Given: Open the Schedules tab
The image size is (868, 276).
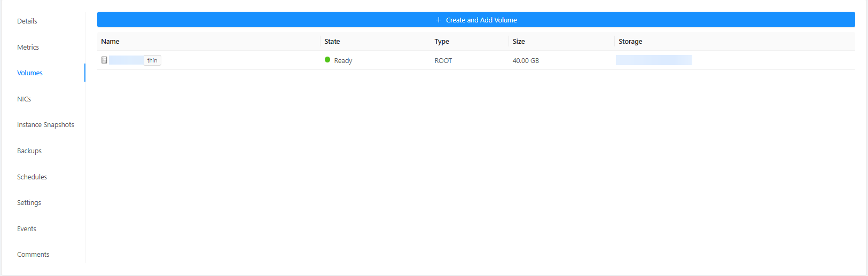Looking at the screenshot, I should [32, 177].
